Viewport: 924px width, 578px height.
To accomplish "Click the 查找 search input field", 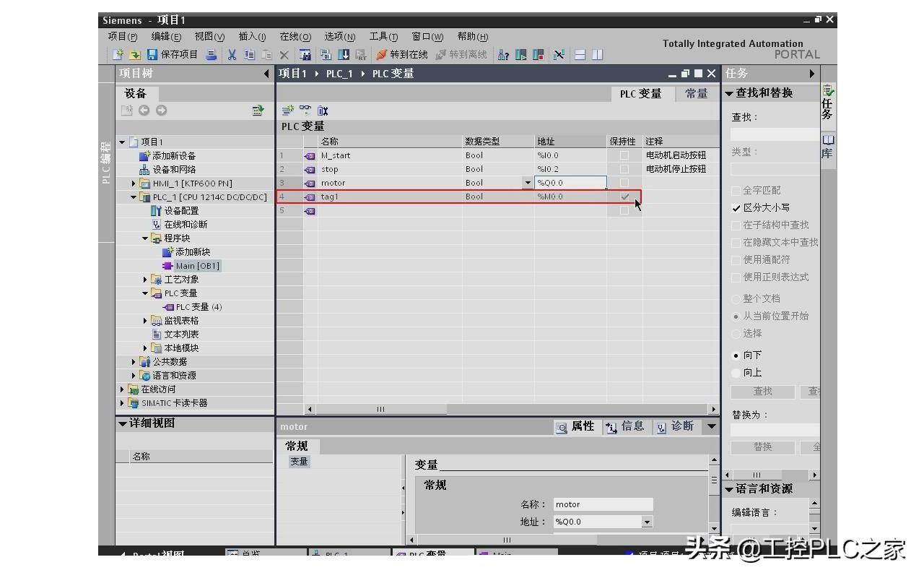I will click(775, 134).
